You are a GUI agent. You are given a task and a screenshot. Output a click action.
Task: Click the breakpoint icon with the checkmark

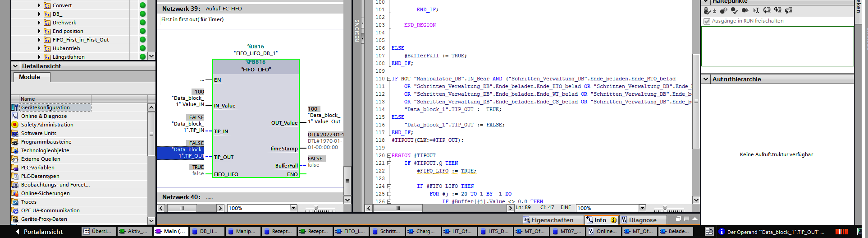click(735, 10)
